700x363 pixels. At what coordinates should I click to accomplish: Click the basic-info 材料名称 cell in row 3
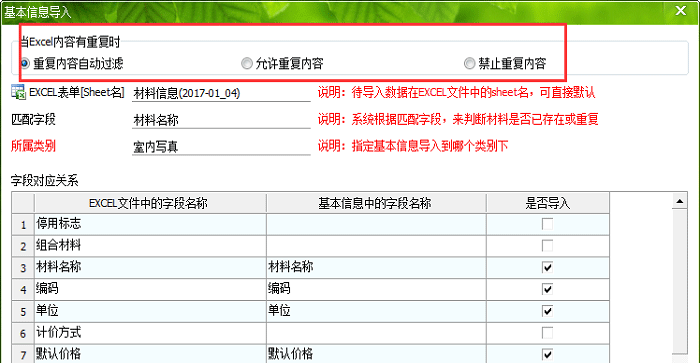376,267
